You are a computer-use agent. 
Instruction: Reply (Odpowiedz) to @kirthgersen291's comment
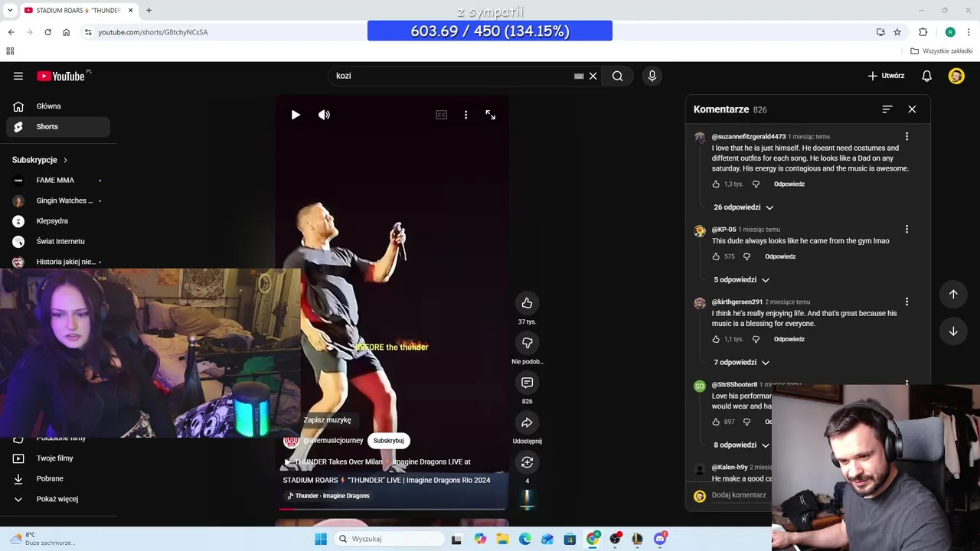(x=789, y=340)
